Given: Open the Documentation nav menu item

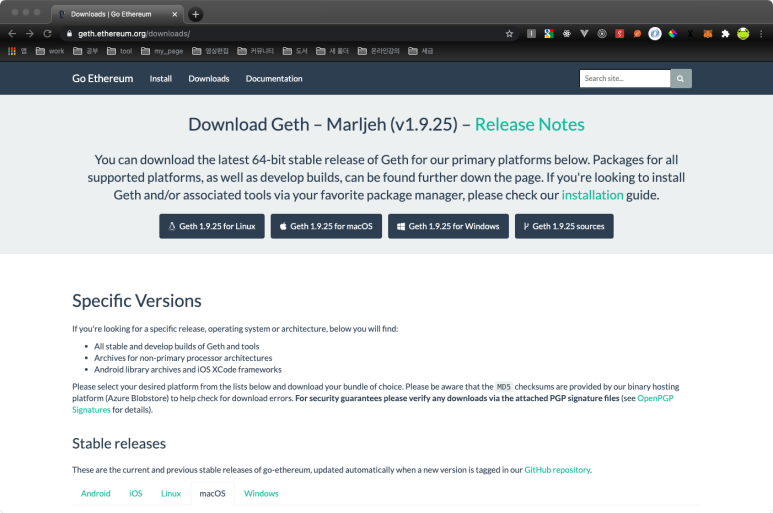Looking at the screenshot, I should coord(274,78).
